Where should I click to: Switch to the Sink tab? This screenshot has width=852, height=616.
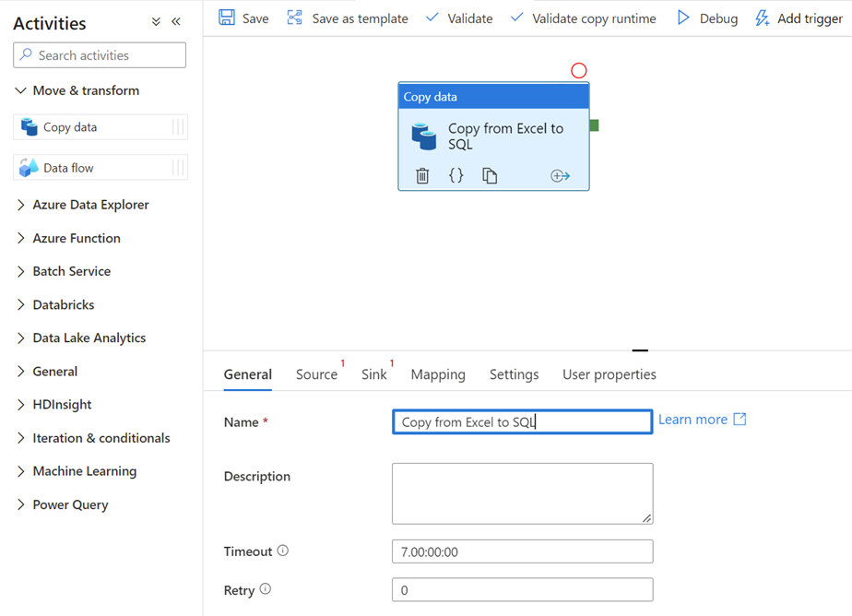coord(374,374)
